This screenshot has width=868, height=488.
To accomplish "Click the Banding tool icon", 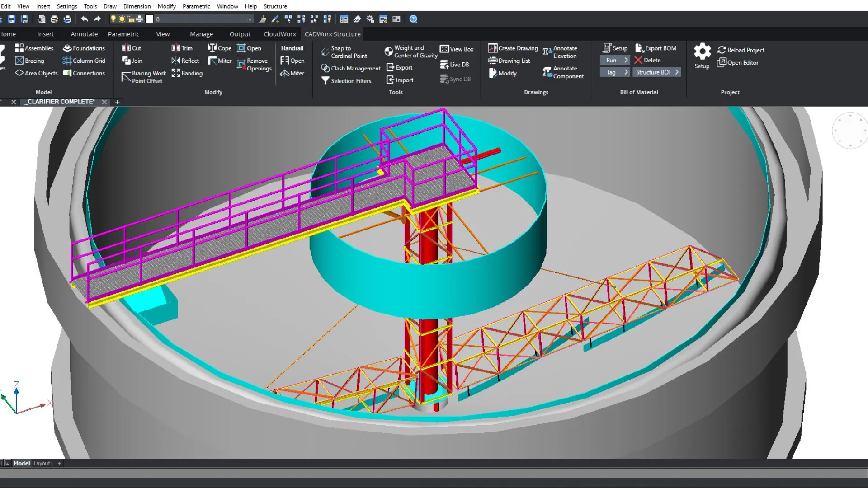I will pyautogui.click(x=176, y=73).
